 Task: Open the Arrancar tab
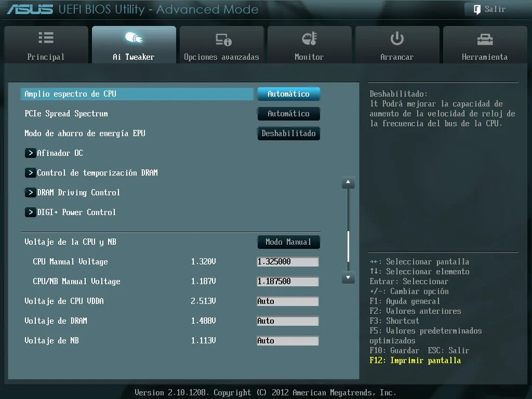coord(397,45)
